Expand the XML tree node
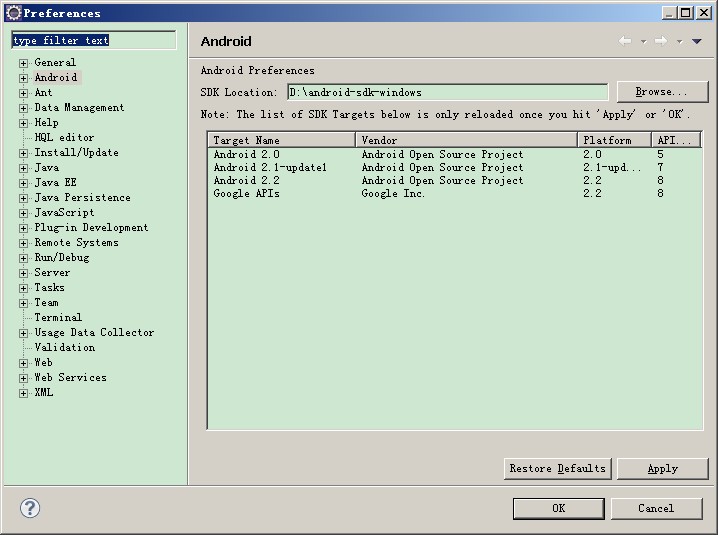The image size is (718, 535). [x=23, y=393]
